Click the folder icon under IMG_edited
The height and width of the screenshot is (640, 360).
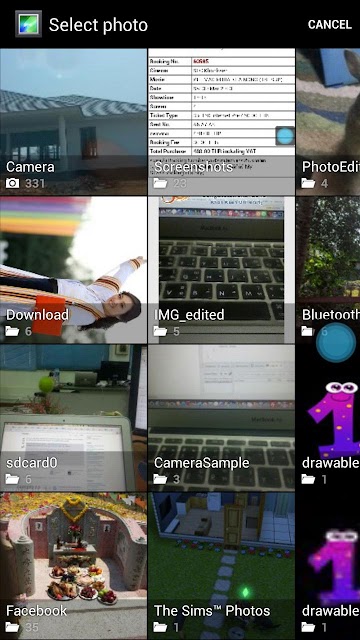coord(160,331)
